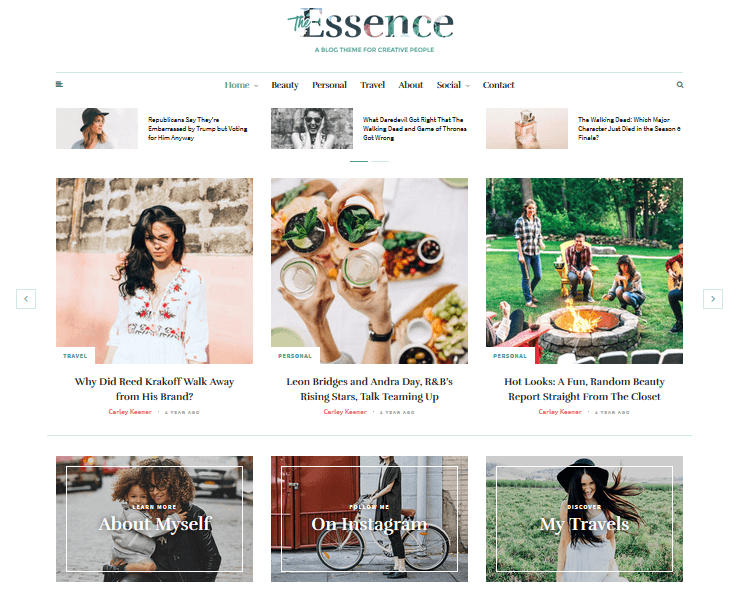The height and width of the screenshot is (600, 750).
Task: Go to previous slide with left arrow
Action: [26, 299]
